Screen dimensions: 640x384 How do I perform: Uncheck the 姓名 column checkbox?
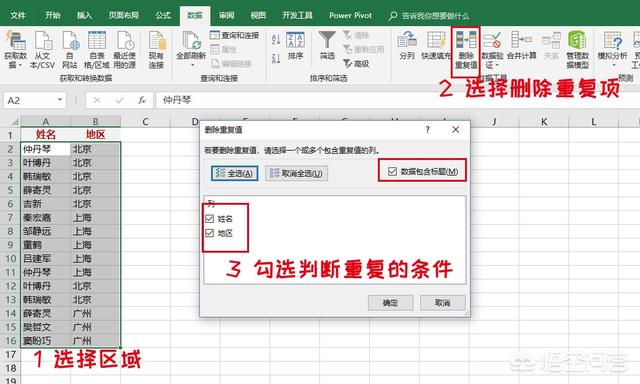210,219
